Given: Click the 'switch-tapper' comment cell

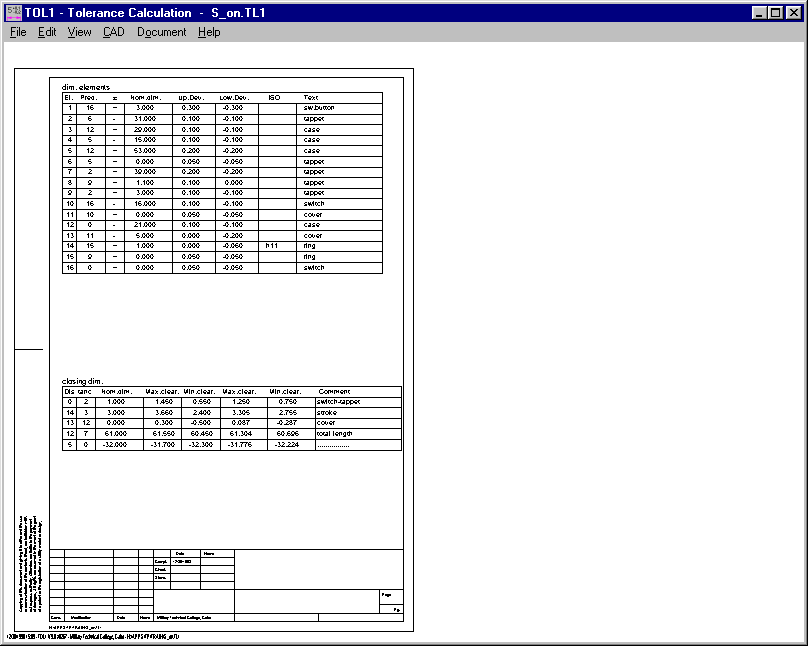Looking at the screenshot, I should tap(336, 402).
